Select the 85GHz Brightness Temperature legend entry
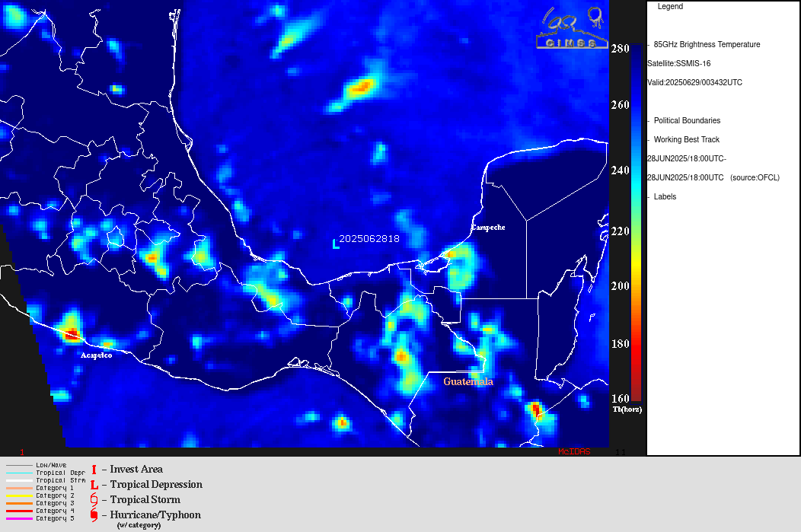This screenshot has width=801, height=532. point(707,45)
